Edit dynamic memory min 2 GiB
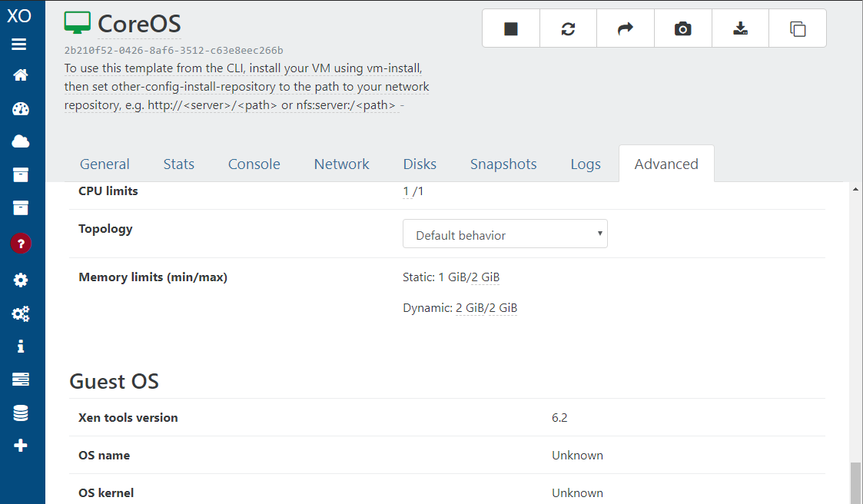 [x=470, y=308]
